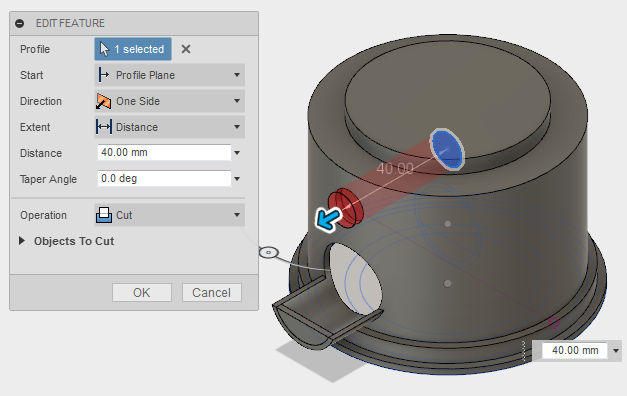Image resolution: width=627 pixels, height=396 pixels.
Task: Open the Direction dropdown showing One Side
Action: point(170,101)
